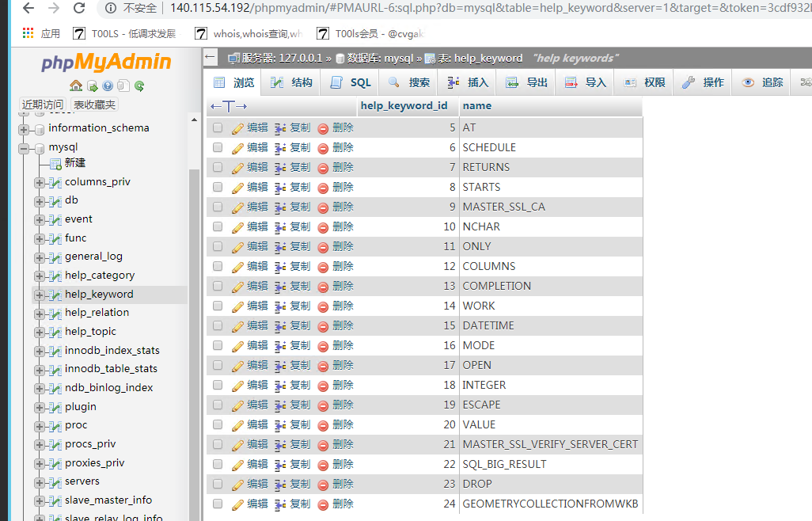Switch to the 结构 (Structure) tab
812x521 pixels.
pos(291,82)
